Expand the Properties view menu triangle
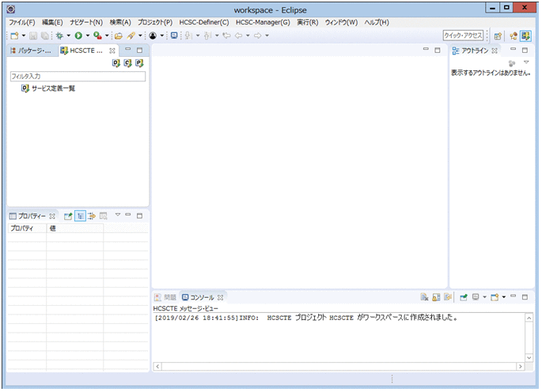 [118, 215]
